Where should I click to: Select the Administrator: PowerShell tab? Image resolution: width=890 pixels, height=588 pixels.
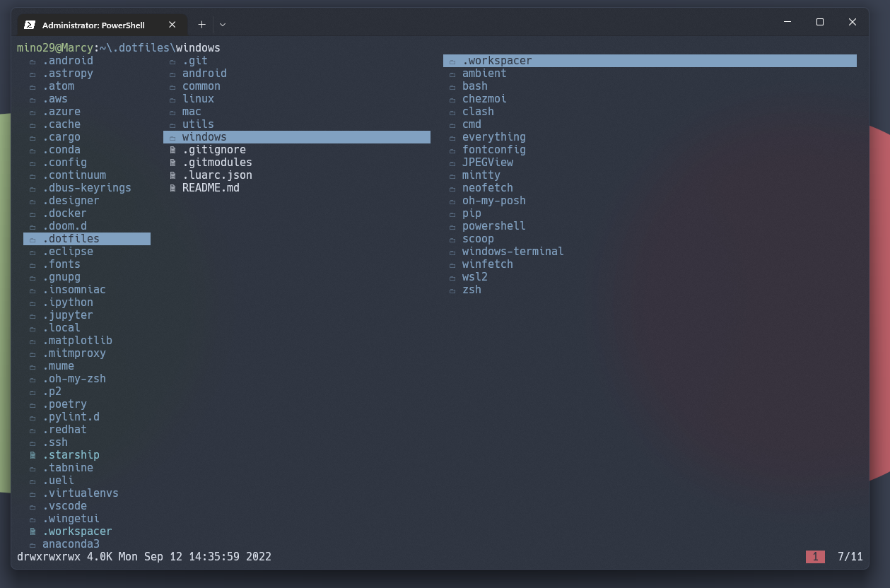(x=101, y=25)
